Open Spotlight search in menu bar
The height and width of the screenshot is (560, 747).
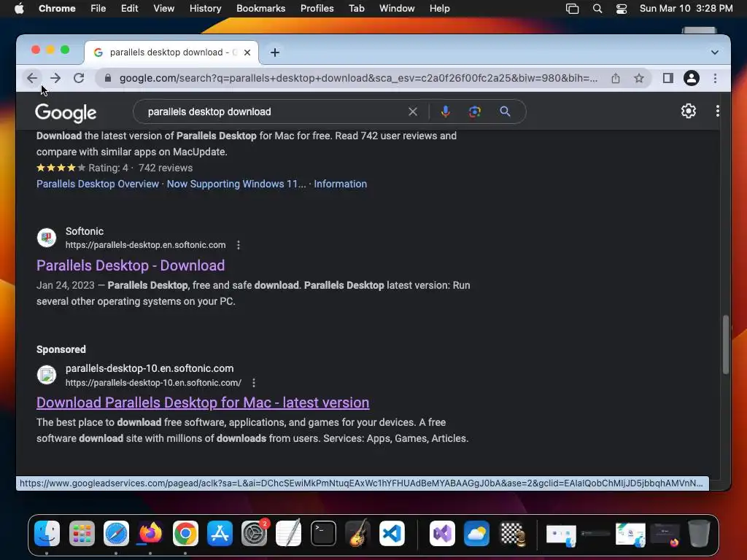pos(597,9)
